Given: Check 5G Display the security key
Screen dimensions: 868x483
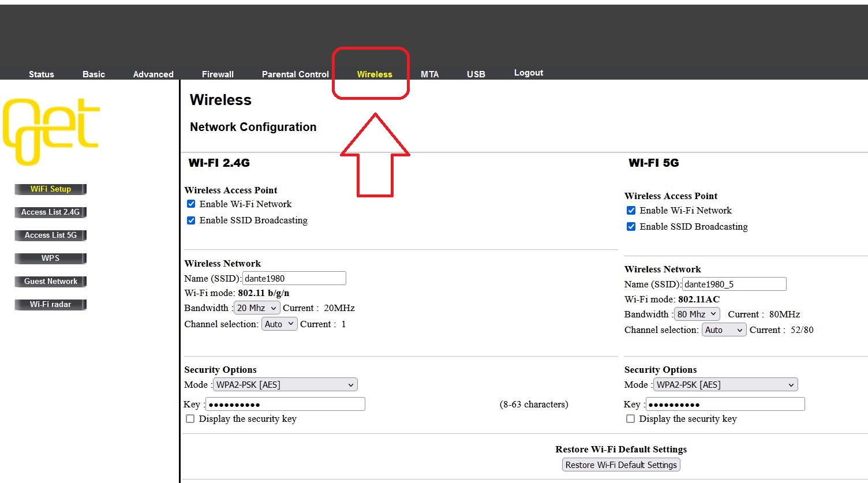Looking at the screenshot, I should point(630,419).
